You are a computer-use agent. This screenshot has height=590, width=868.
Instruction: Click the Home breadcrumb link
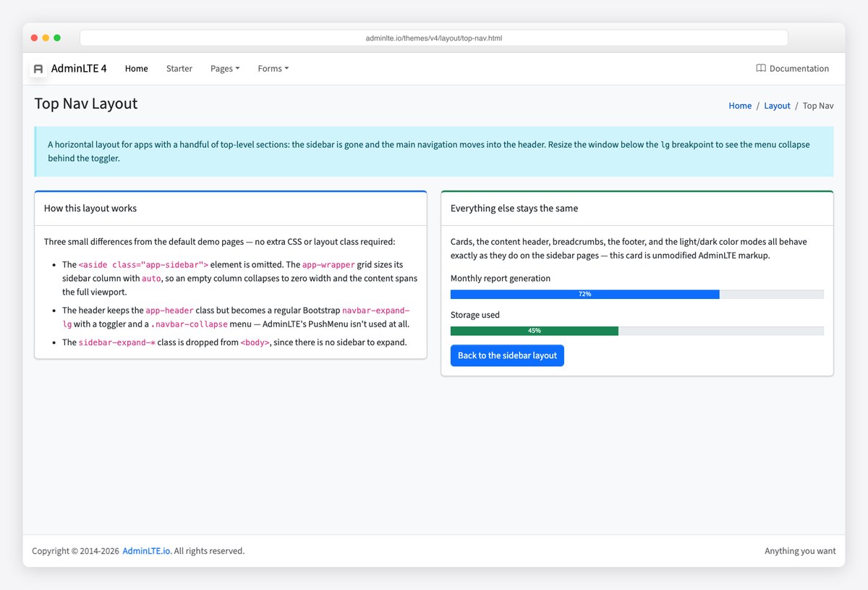point(740,106)
